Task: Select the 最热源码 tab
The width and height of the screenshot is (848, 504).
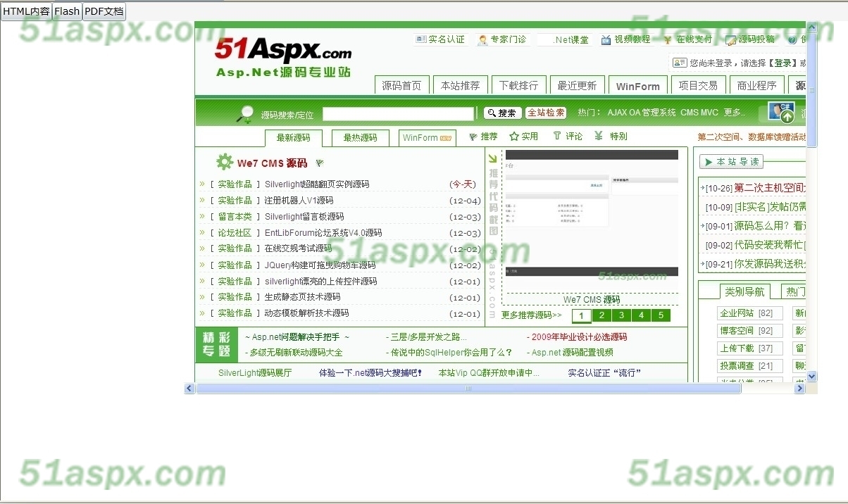Action: click(x=360, y=138)
